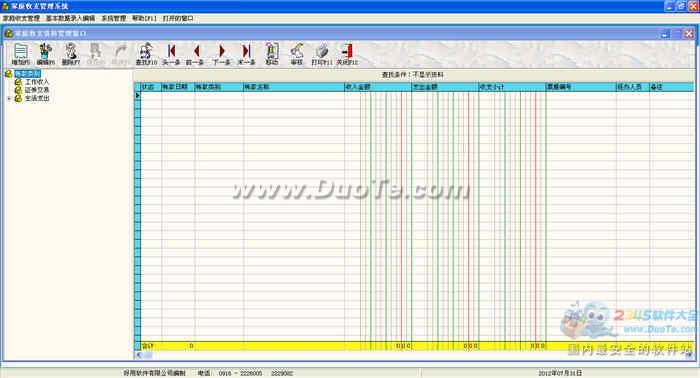Screen dimensions: 700x378
Task: Click the 编辑 (Edit) toolbar icon
Action: 45,54
